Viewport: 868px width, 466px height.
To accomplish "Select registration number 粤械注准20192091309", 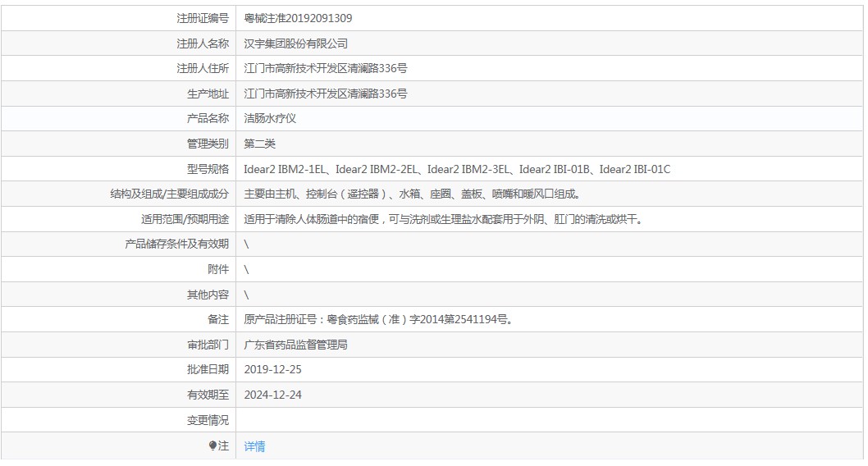I will click(x=298, y=18).
